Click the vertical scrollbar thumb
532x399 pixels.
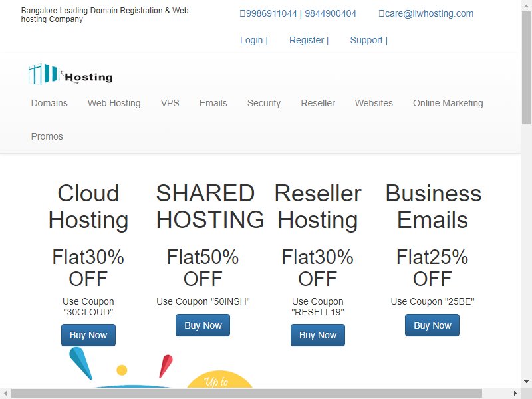526,67
